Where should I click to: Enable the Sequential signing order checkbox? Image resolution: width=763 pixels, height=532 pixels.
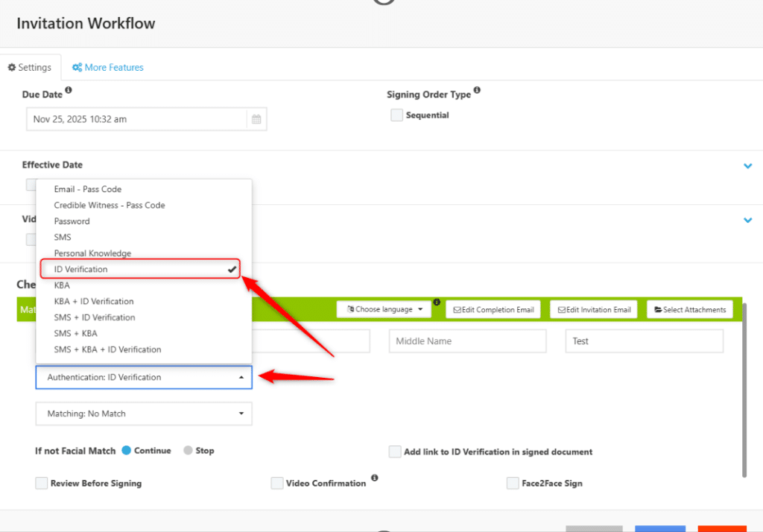click(x=396, y=115)
